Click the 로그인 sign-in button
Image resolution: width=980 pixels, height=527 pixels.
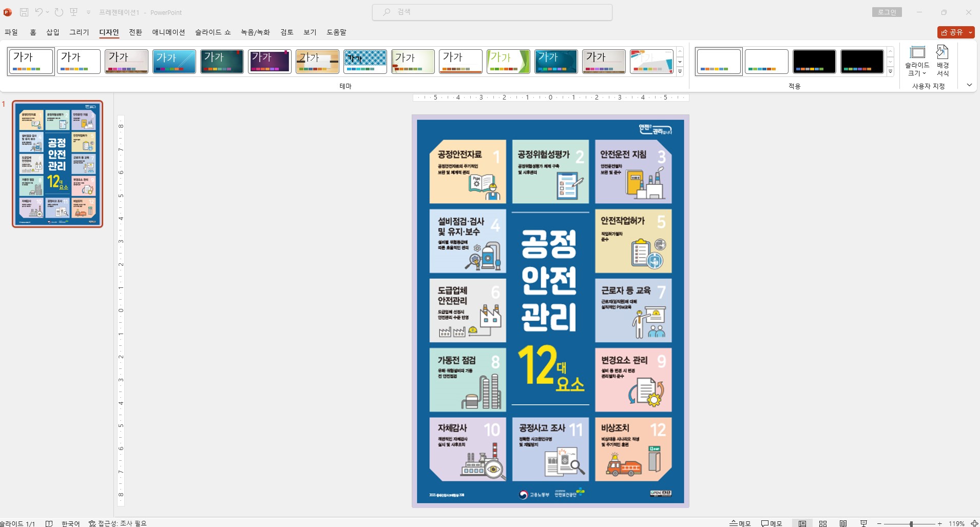click(x=887, y=12)
